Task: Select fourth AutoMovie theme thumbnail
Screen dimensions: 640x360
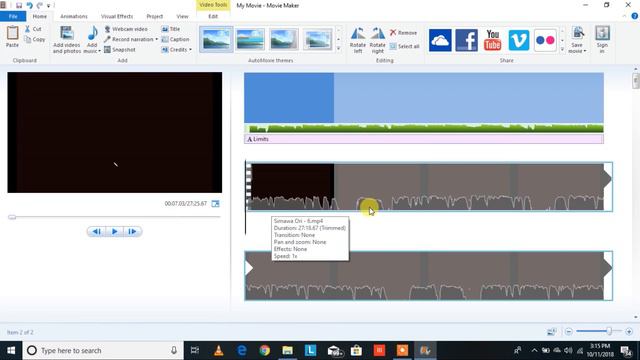Action: [317, 40]
